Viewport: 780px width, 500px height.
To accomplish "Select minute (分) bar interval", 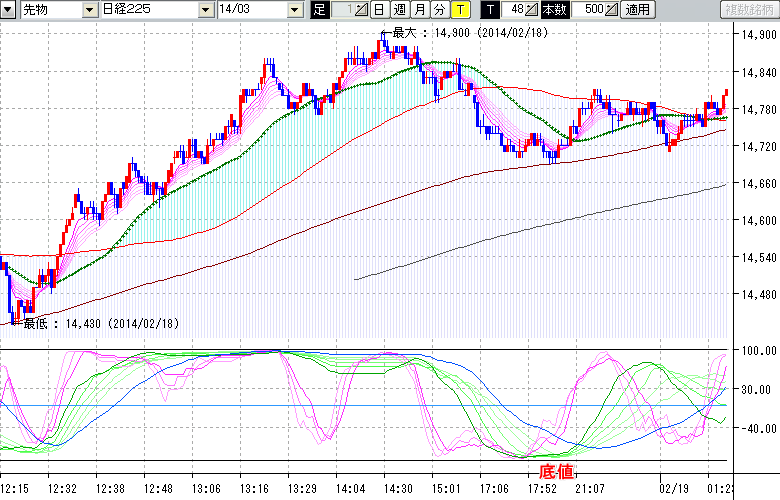I will [439, 10].
